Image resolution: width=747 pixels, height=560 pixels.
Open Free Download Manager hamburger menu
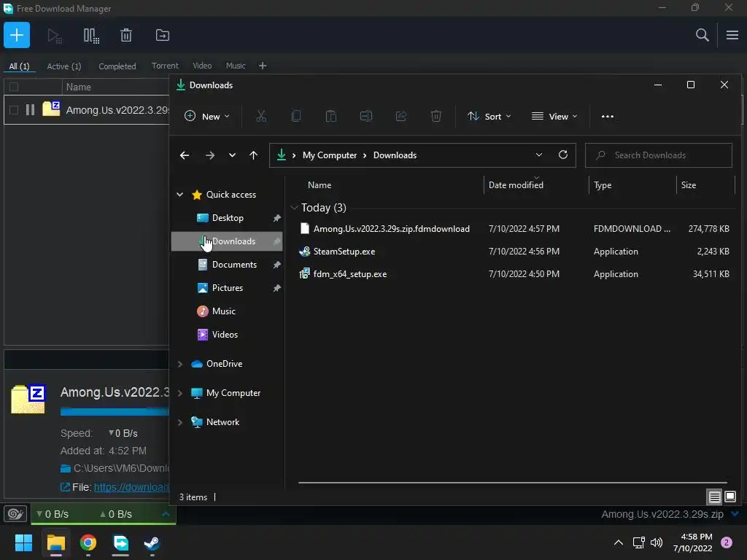click(732, 35)
